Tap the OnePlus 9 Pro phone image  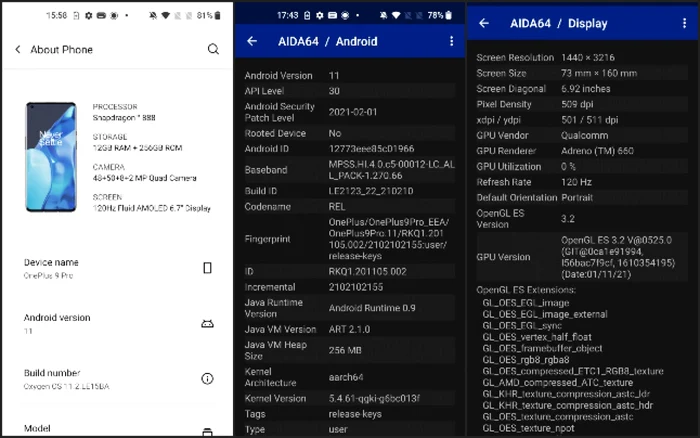51,157
